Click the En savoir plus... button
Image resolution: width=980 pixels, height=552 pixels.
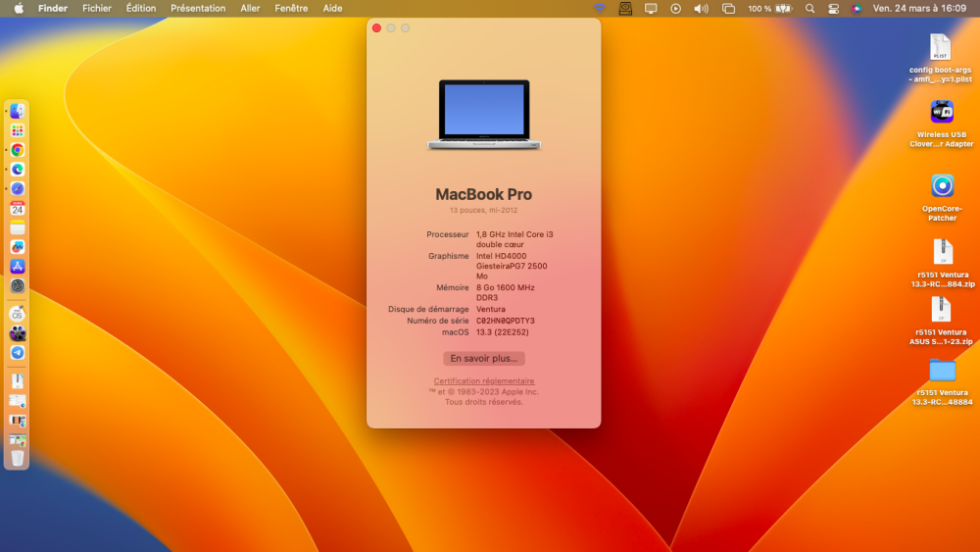click(x=484, y=358)
